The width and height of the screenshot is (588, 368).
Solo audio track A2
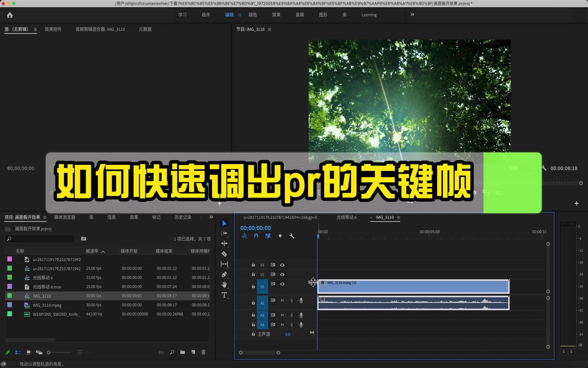292,315
